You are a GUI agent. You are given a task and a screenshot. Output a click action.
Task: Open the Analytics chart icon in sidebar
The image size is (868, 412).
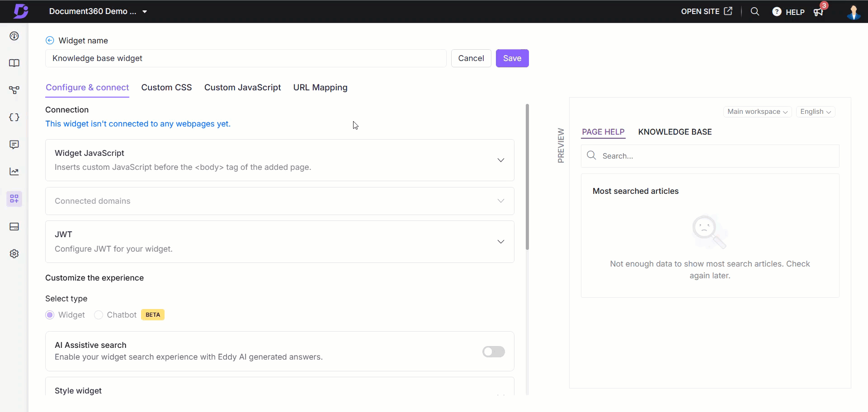14,172
